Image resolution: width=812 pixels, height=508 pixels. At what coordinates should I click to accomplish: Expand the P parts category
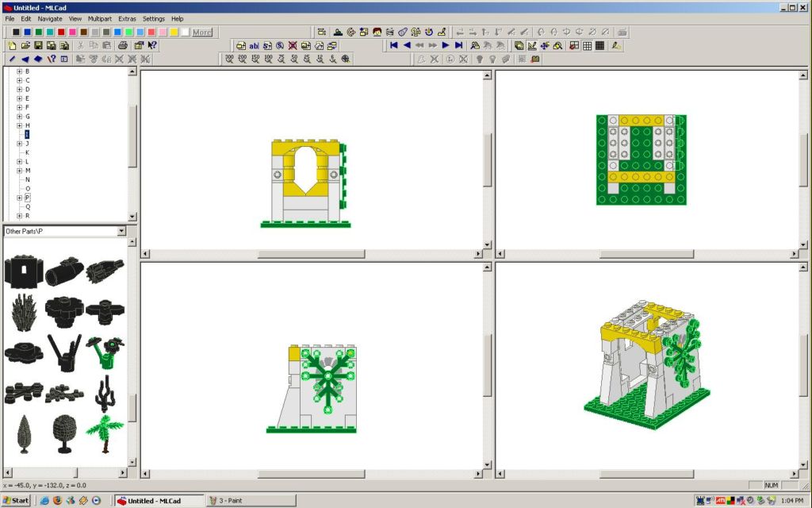pyautogui.click(x=19, y=198)
